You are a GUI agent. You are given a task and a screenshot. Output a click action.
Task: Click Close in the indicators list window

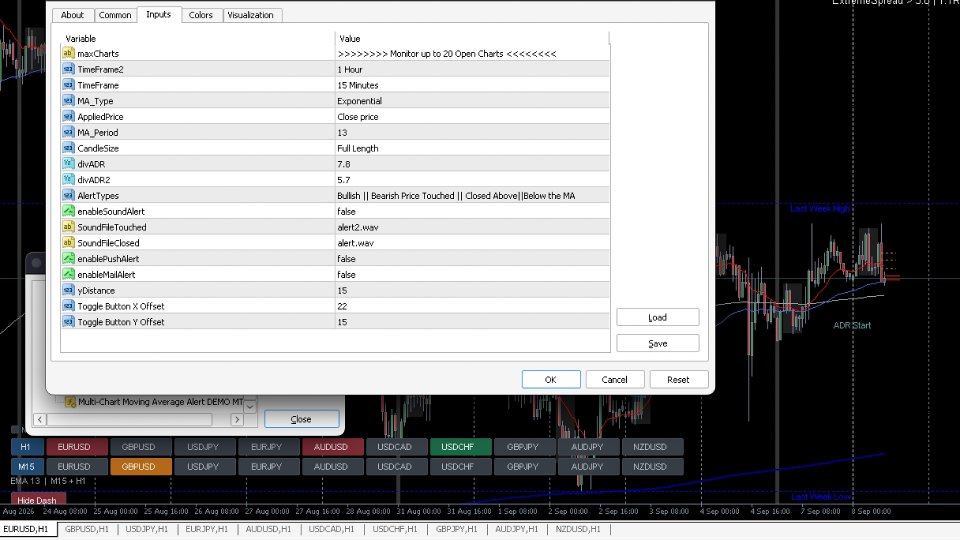click(x=301, y=419)
